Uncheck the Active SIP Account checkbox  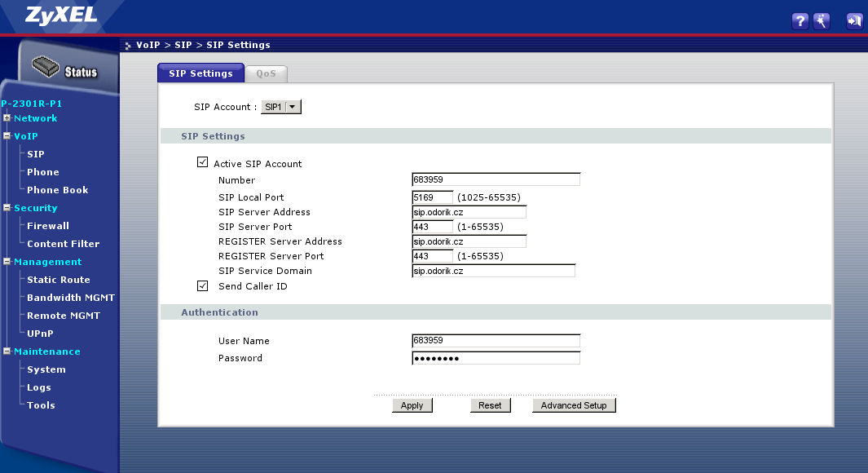(x=203, y=163)
